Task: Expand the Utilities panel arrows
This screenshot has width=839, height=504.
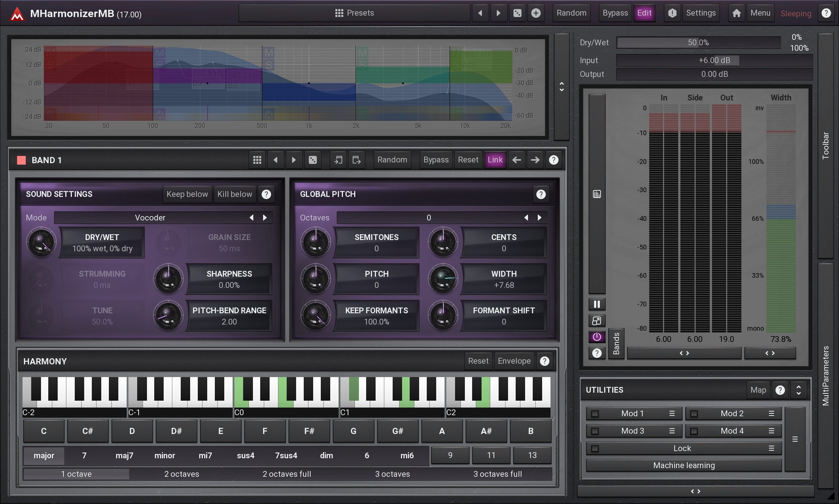Action: [x=798, y=390]
